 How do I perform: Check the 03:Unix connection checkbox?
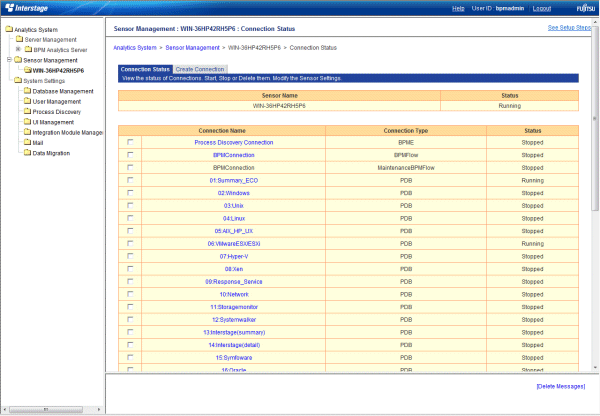pos(130,205)
